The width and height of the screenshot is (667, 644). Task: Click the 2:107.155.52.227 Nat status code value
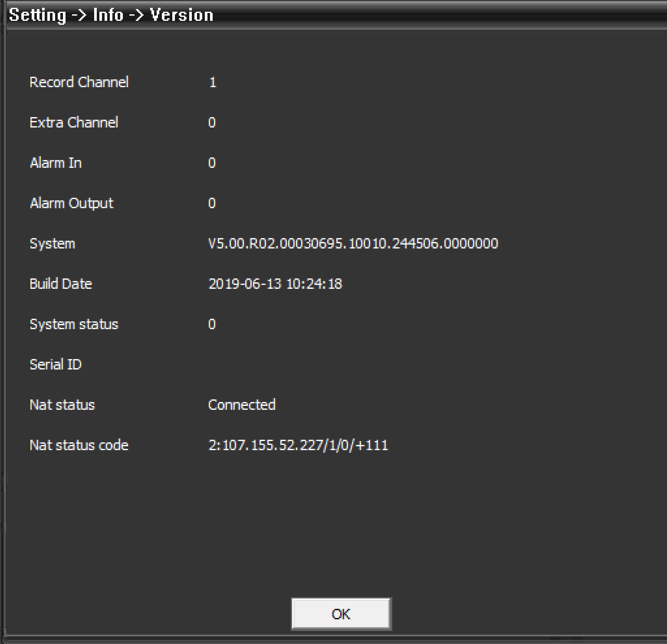pyautogui.click(x=298, y=445)
